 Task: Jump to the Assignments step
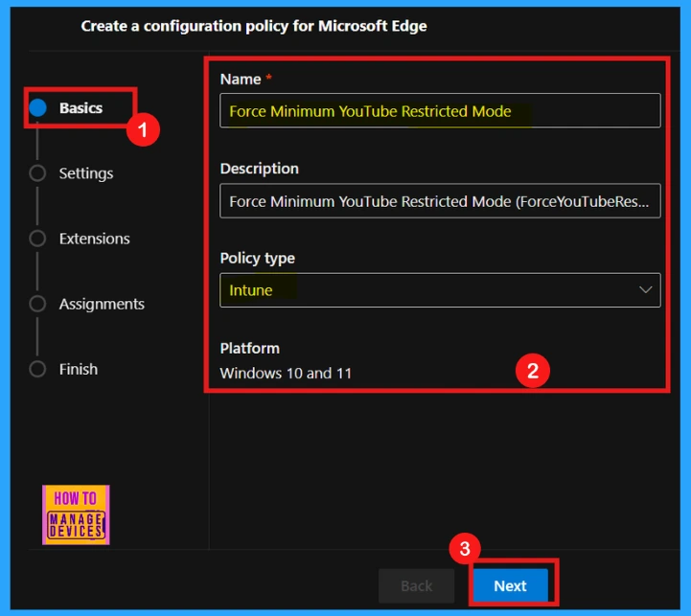click(x=102, y=304)
